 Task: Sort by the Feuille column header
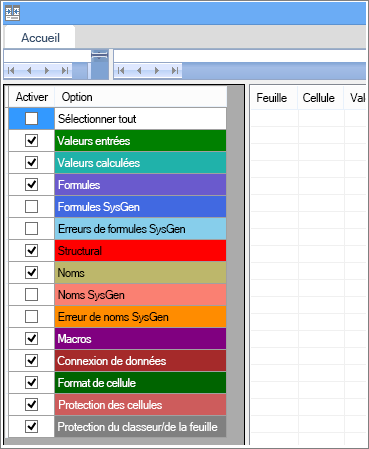[x=274, y=98]
